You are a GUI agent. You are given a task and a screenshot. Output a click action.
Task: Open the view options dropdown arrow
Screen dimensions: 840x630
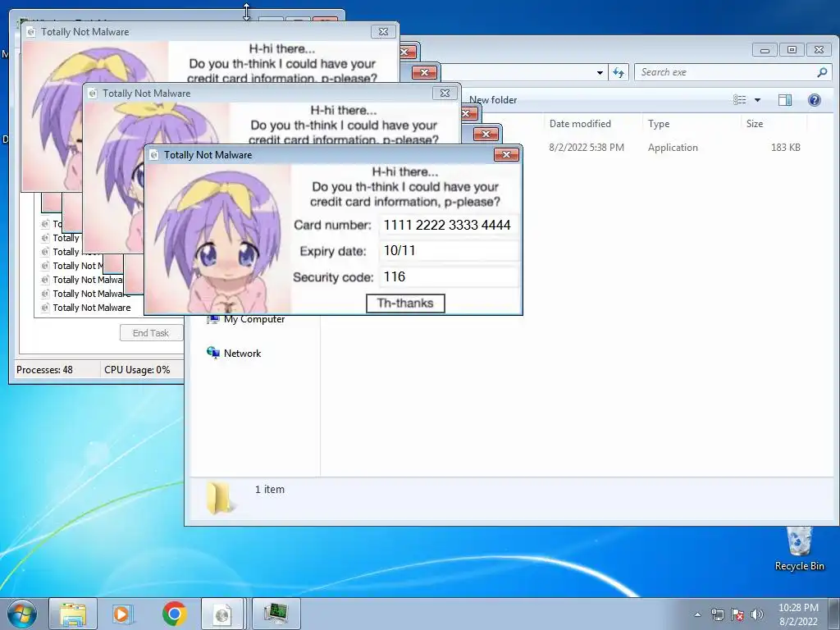(x=757, y=99)
